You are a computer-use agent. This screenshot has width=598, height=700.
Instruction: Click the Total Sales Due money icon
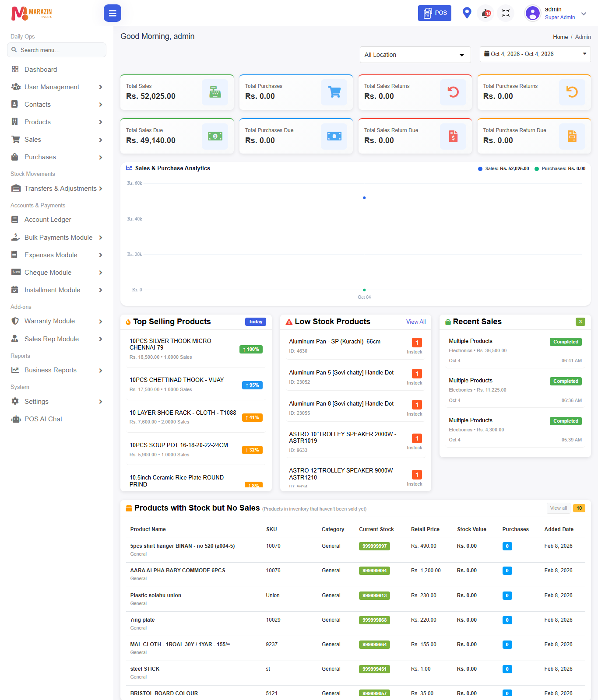coord(215,136)
